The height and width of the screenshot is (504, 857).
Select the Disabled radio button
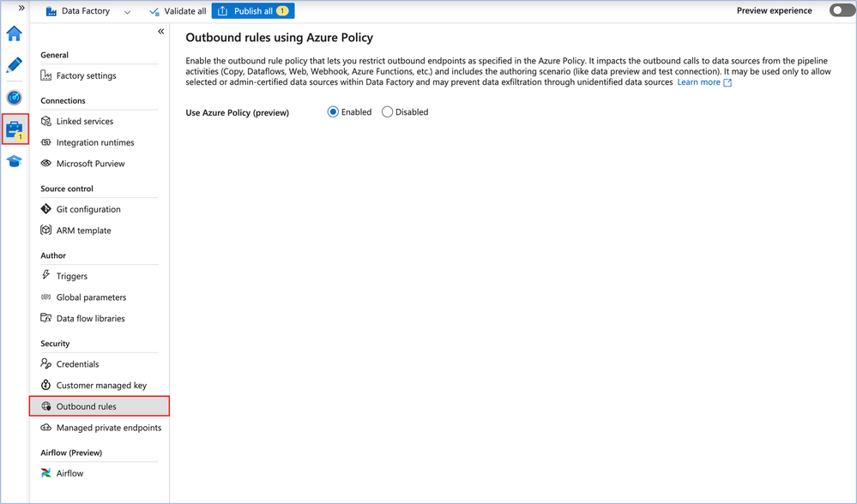pos(387,112)
